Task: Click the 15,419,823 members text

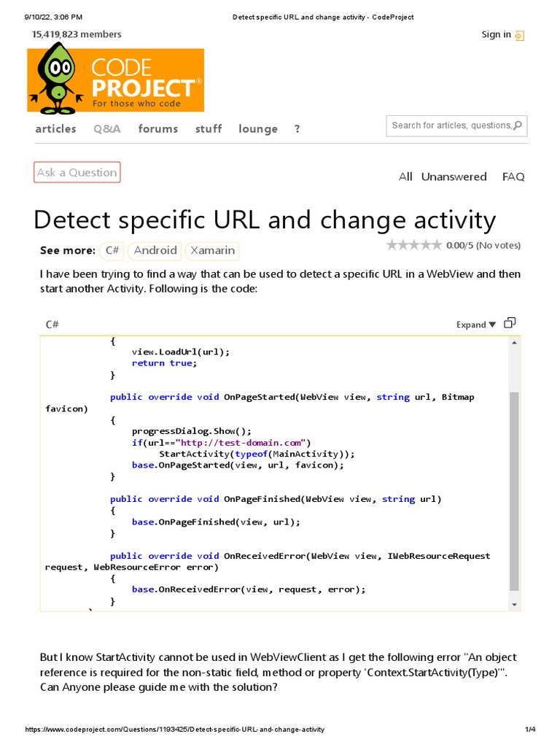Action: 77,34
